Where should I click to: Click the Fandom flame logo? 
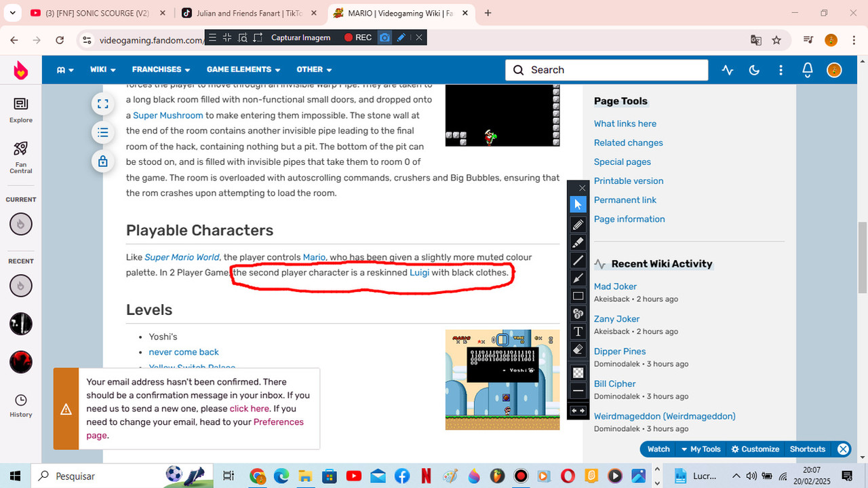click(x=21, y=70)
